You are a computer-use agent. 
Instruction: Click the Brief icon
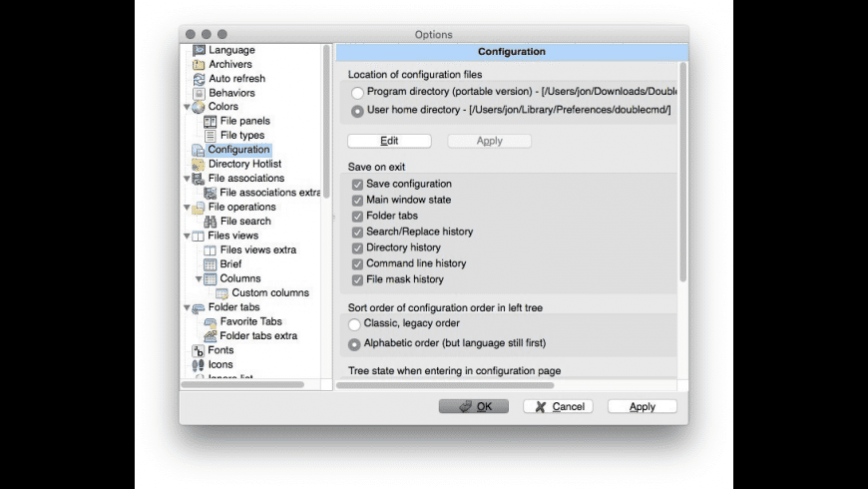210,264
